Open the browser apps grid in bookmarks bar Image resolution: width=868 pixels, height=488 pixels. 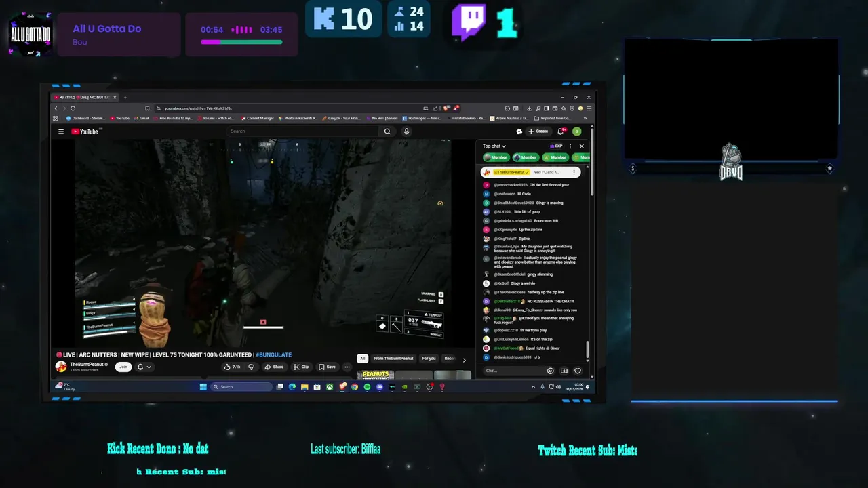click(x=56, y=118)
